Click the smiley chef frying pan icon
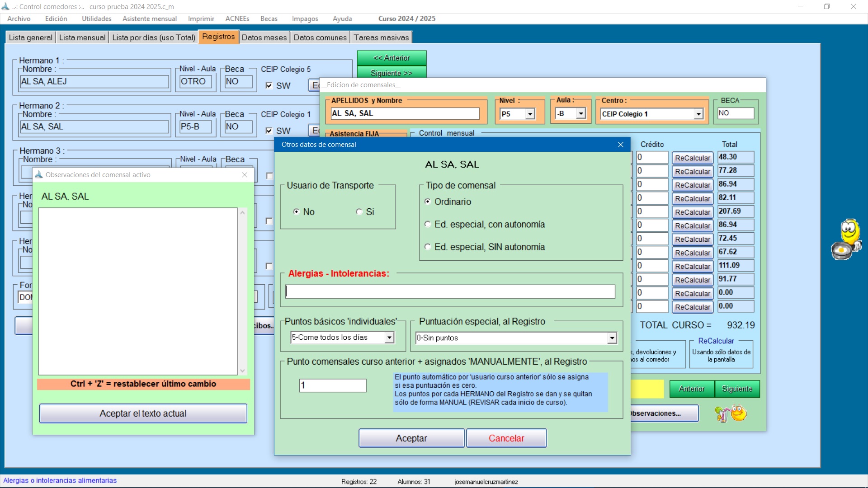 click(x=846, y=240)
